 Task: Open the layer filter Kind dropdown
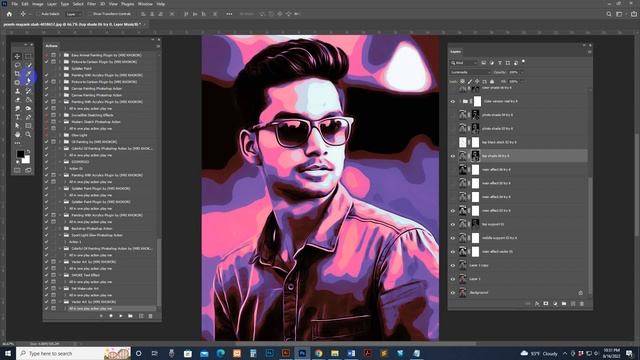pyautogui.click(x=464, y=63)
